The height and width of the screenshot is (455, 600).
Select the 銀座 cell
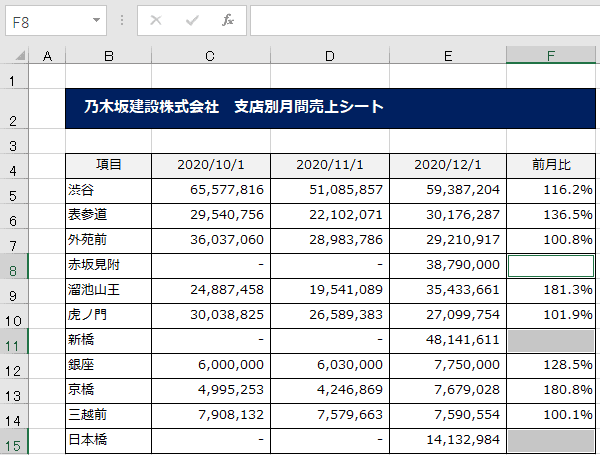109,366
